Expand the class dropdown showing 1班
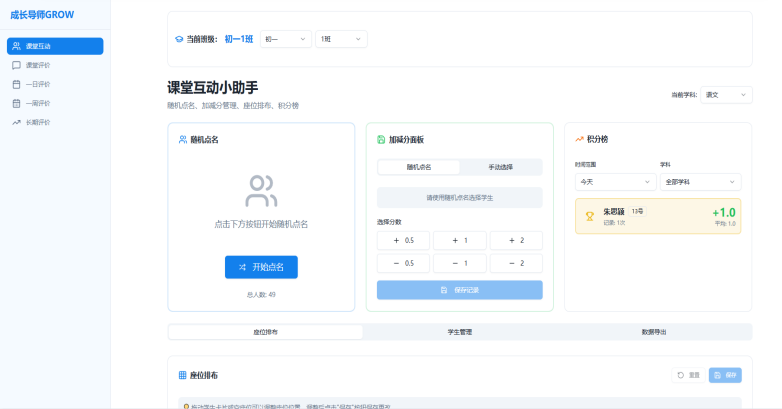782x409 pixels. [341, 39]
